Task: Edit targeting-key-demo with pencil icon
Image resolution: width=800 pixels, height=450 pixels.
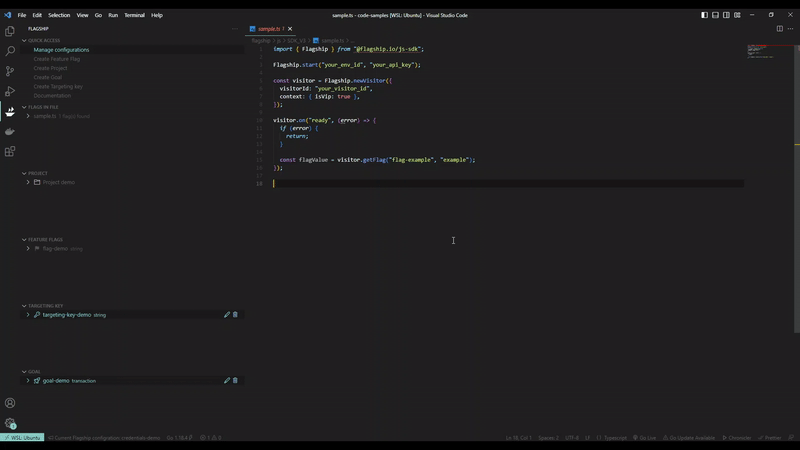Action: click(227, 315)
